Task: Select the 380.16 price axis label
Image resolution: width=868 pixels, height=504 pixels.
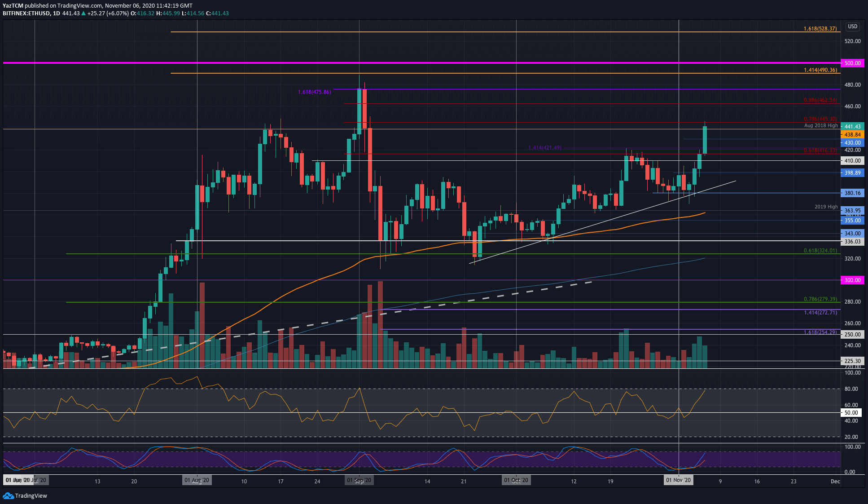Action: (x=852, y=193)
